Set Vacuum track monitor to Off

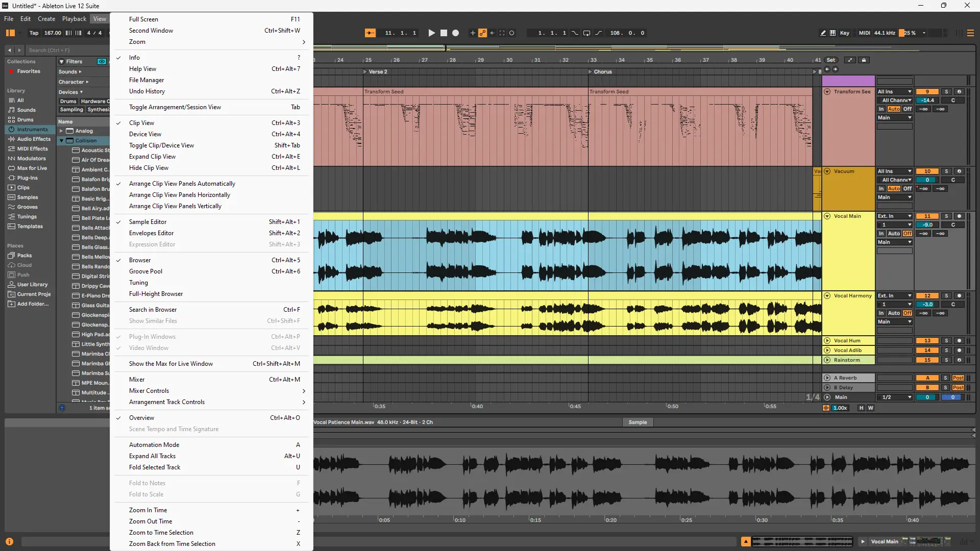[907, 189]
